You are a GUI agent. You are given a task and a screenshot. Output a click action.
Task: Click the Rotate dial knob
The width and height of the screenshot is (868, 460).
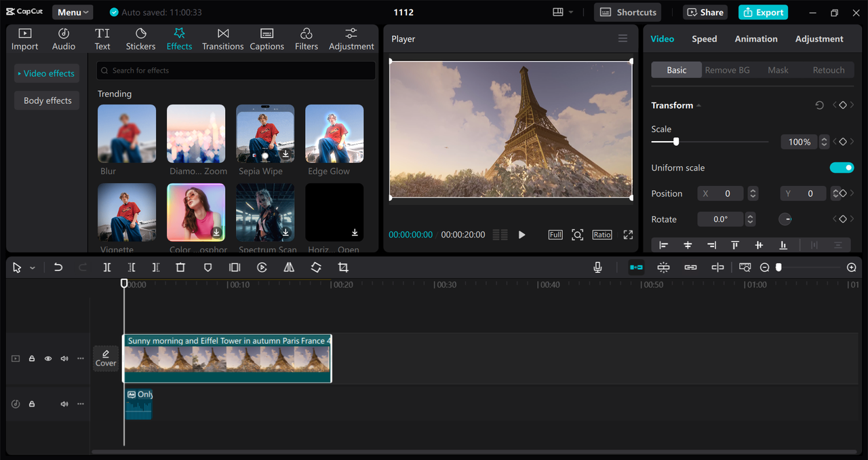coord(785,219)
